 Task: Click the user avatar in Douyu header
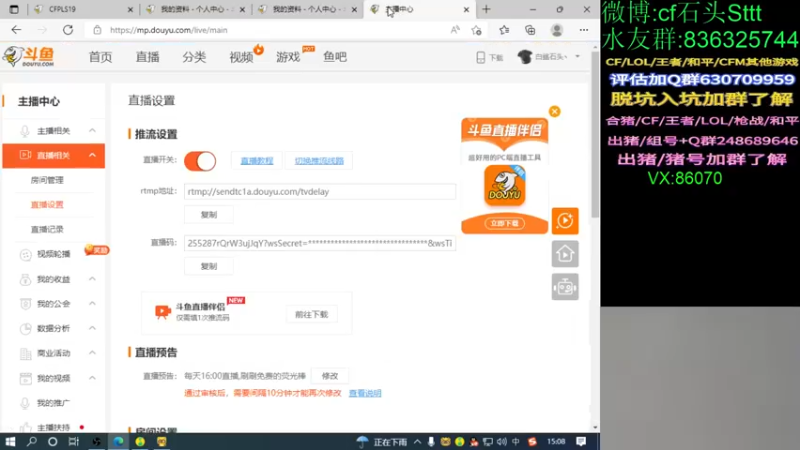pyautogui.click(x=524, y=57)
